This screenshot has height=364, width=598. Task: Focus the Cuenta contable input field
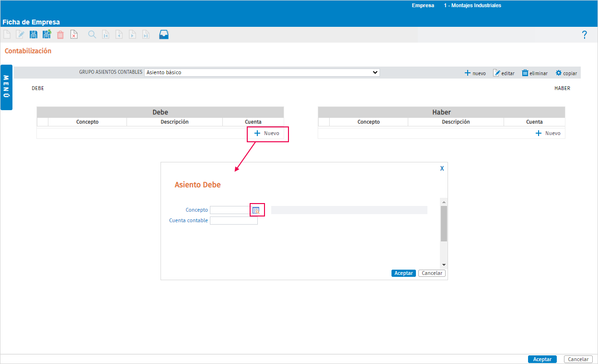[234, 220]
